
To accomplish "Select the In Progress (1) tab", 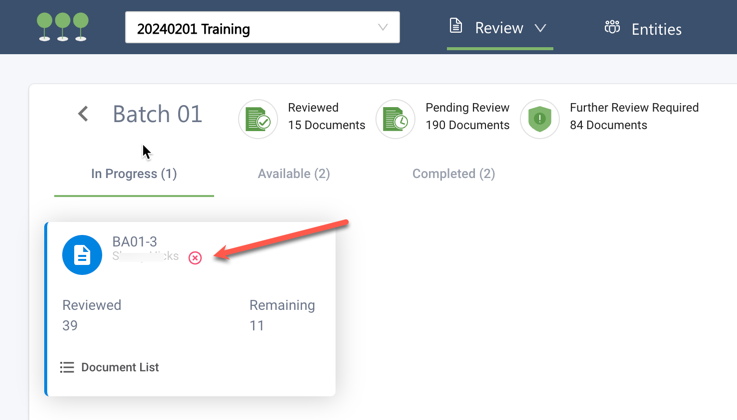I will click(x=134, y=174).
